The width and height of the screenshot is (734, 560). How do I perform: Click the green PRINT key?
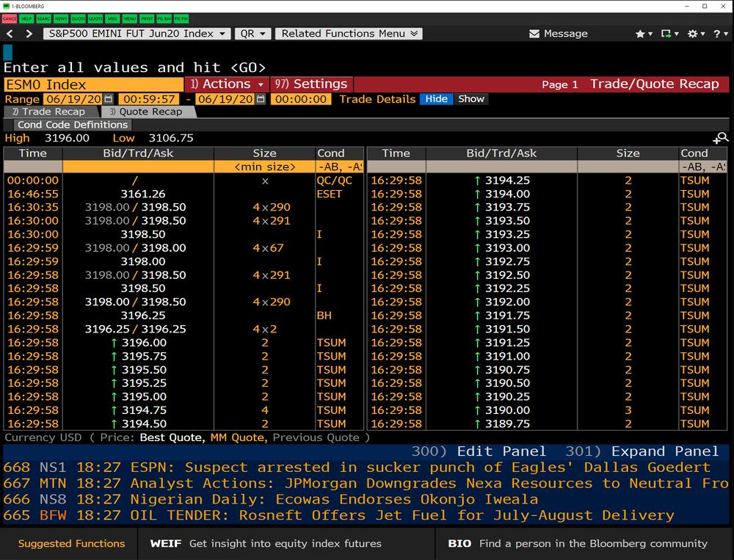pyautogui.click(x=147, y=19)
